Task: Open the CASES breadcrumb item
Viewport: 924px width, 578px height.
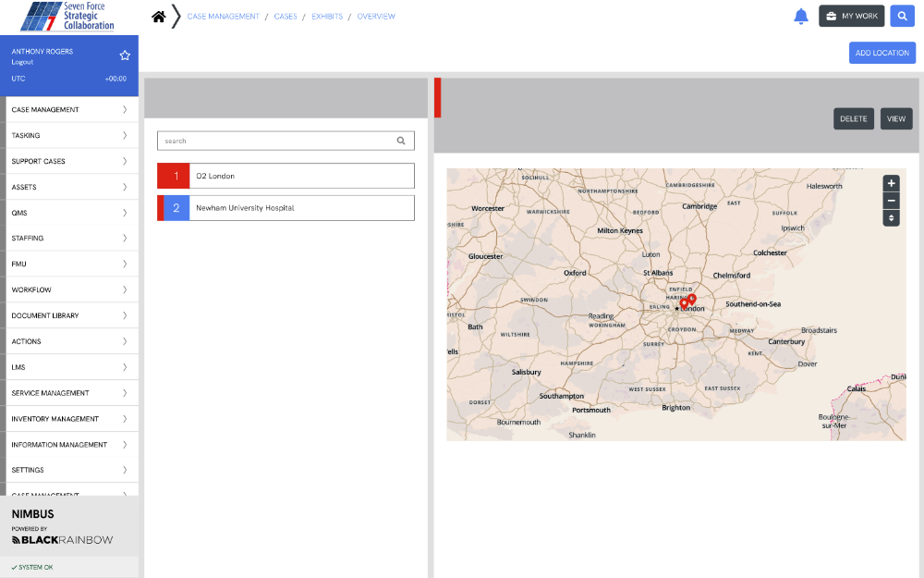Action: point(286,16)
